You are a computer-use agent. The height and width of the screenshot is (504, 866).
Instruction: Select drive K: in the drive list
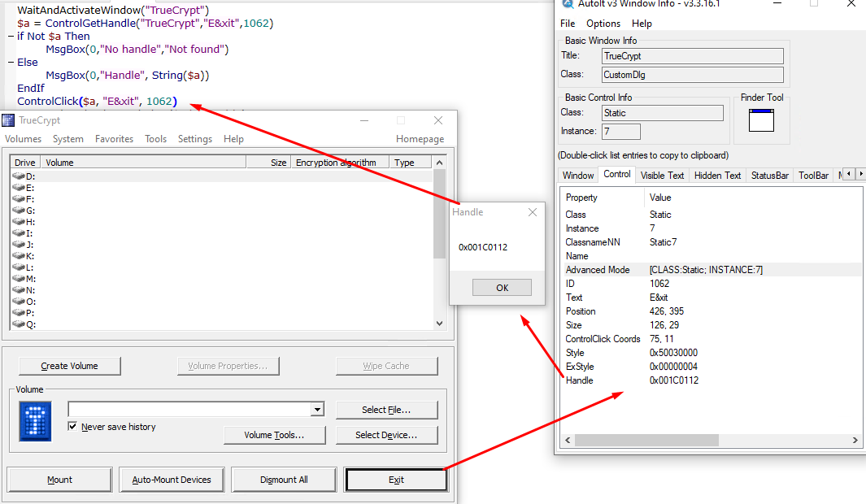(x=221, y=256)
